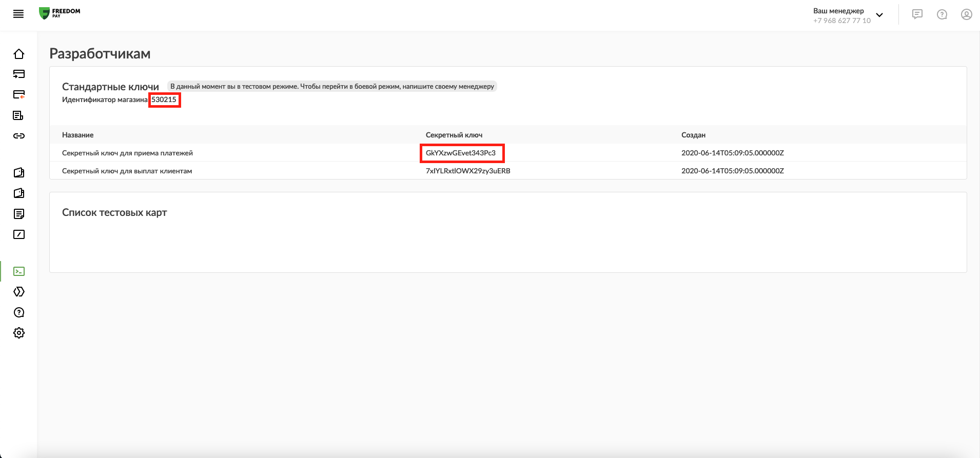Open the settings gear in sidebar
The width and height of the screenshot is (980, 458).
click(x=19, y=333)
